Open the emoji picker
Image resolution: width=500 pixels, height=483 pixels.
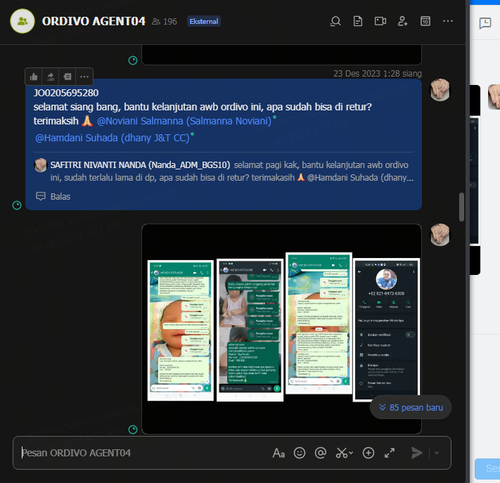coord(299,453)
